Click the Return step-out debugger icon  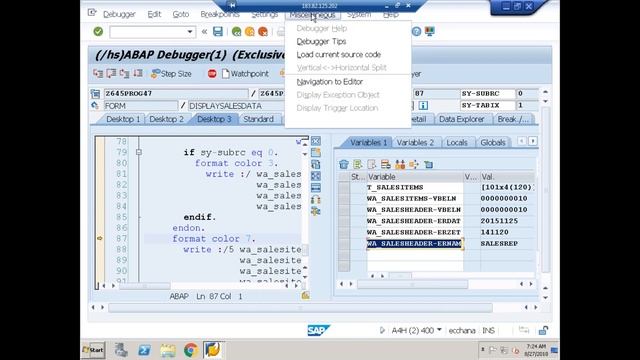tap(124, 73)
